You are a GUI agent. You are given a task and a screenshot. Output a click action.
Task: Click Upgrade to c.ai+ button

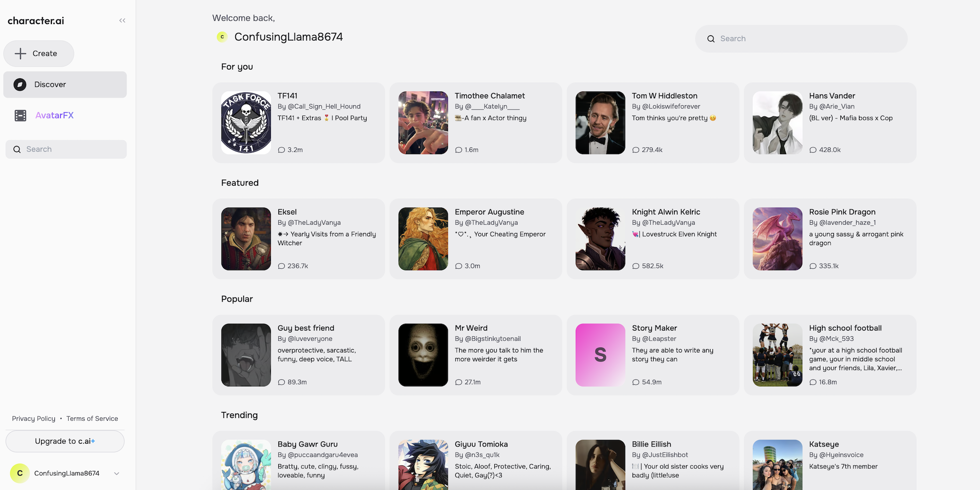pos(65,441)
